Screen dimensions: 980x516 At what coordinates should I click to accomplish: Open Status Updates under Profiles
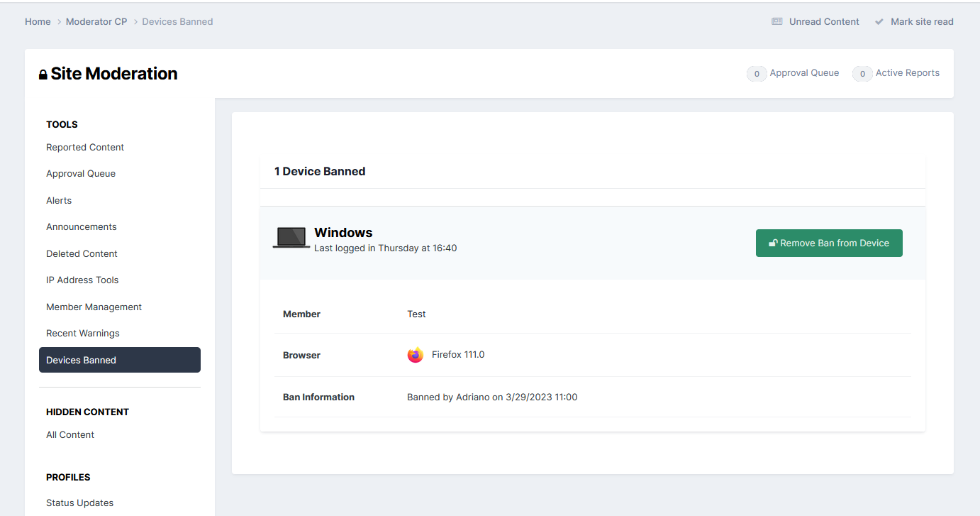click(79, 503)
